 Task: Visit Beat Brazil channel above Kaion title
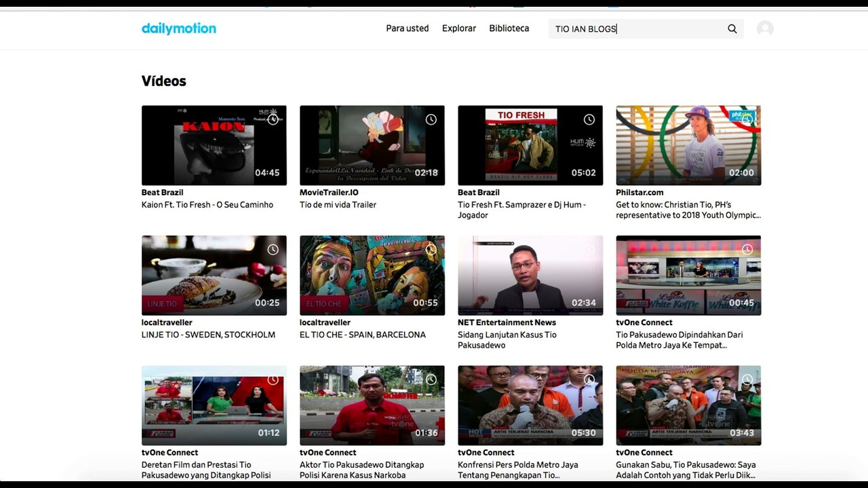tap(163, 192)
